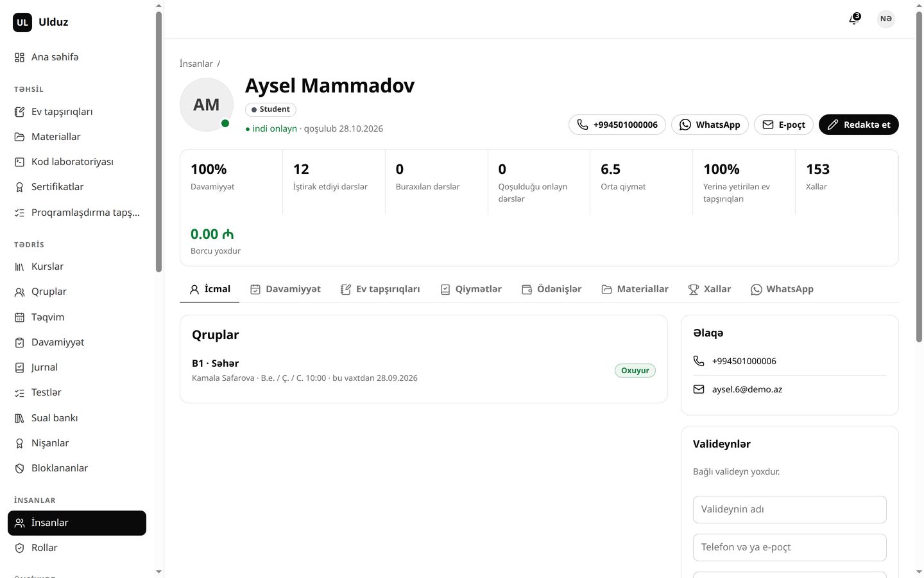Open sidebar Ev tapşırıqları item
Image resolution: width=924 pixels, height=578 pixels.
[77, 112]
